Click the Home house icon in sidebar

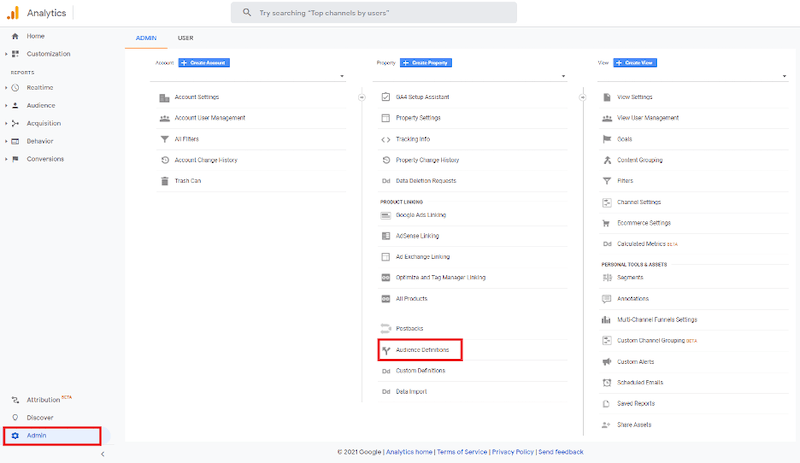[x=15, y=36]
